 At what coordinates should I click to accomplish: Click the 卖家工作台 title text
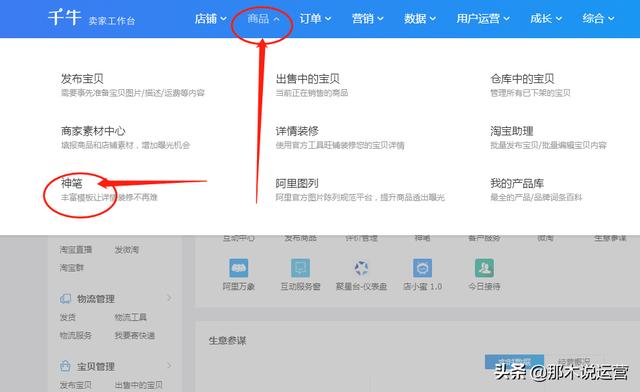pos(111,20)
